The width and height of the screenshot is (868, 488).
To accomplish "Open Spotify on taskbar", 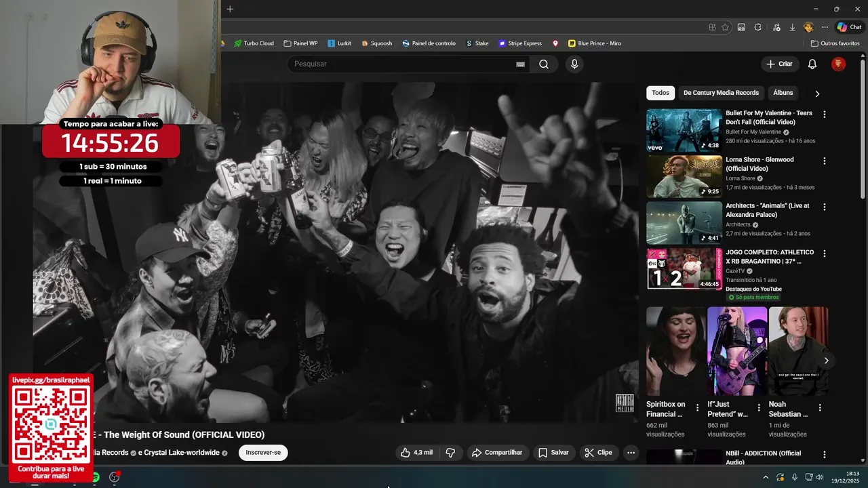I will [x=96, y=477].
